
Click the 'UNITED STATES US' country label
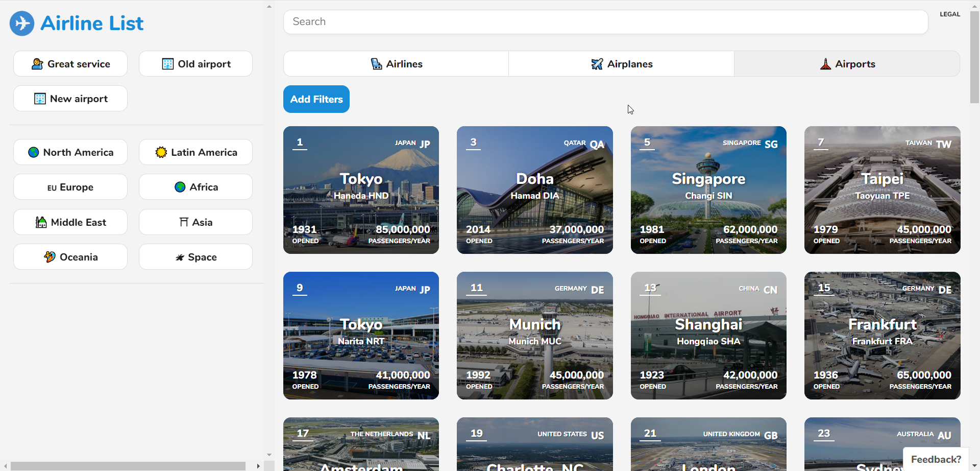pyautogui.click(x=571, y=435)
